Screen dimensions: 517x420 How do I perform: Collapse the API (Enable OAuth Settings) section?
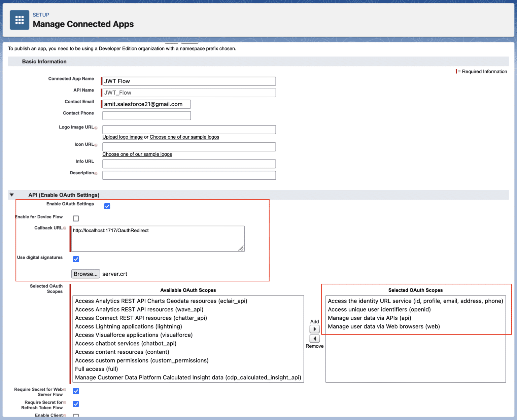12,195
